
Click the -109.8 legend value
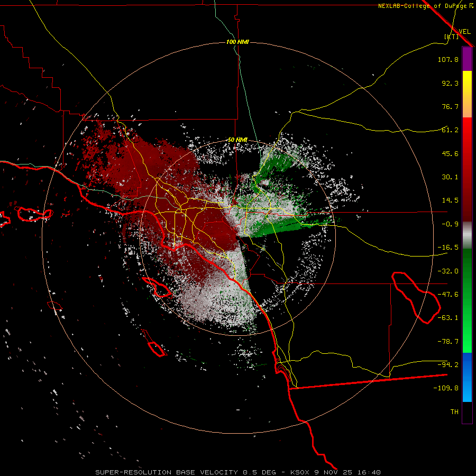point(446,388)
